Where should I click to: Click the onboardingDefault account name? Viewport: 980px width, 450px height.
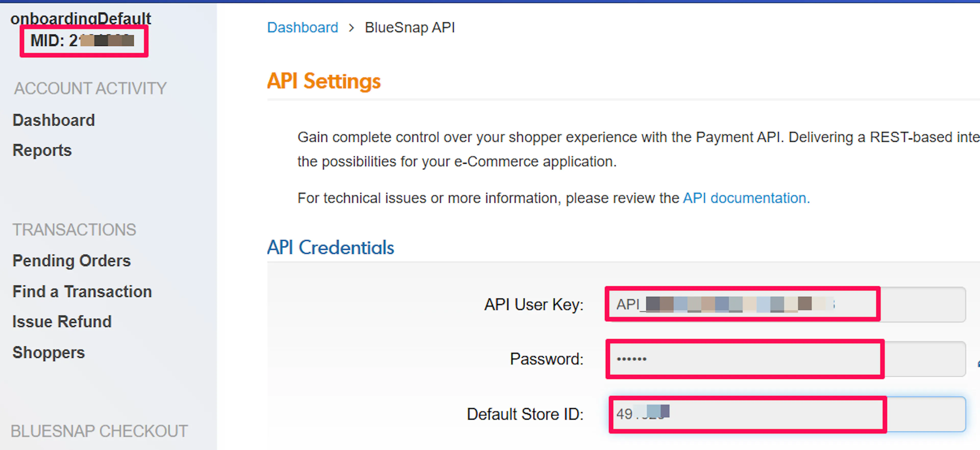(81, 18)
